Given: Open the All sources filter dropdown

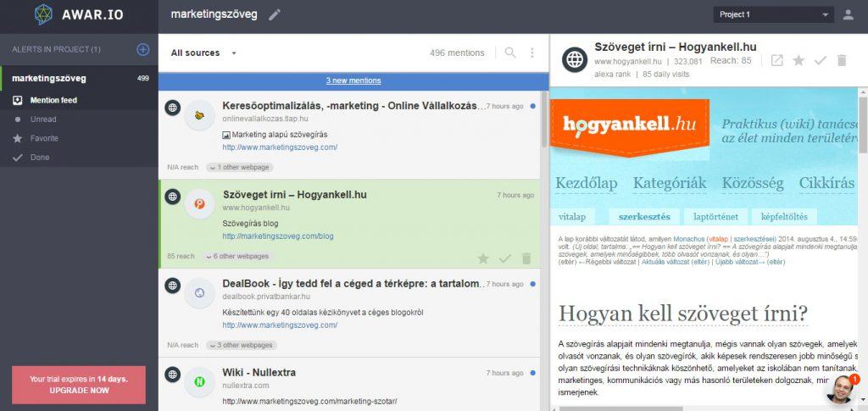Looking at the screenshot, I should 203,53.
